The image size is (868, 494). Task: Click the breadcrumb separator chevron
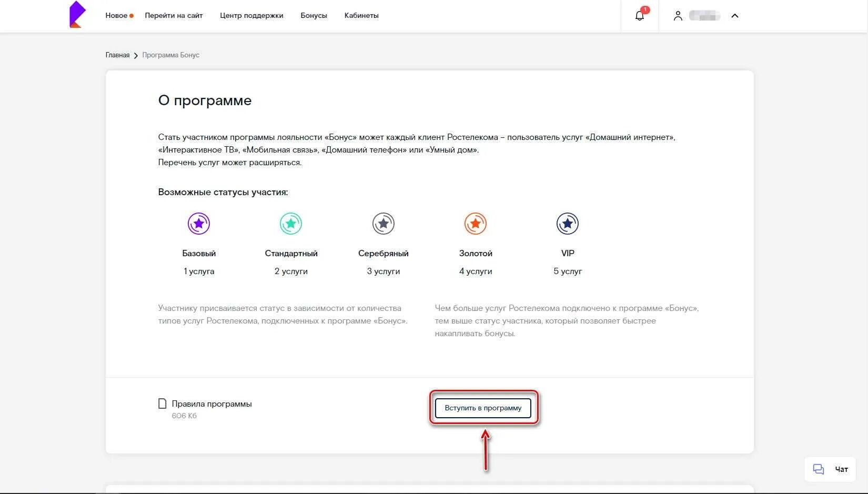coord(136,55)
